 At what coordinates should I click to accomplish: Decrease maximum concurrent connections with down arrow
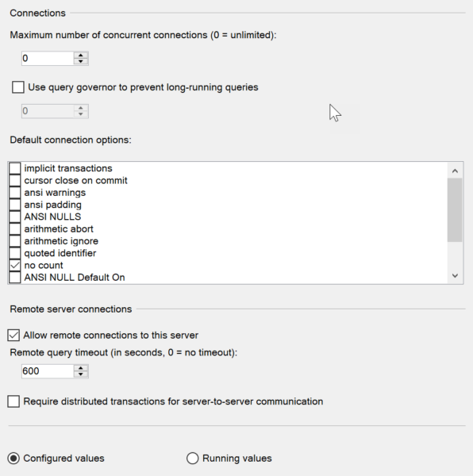[x=81, y=61]
